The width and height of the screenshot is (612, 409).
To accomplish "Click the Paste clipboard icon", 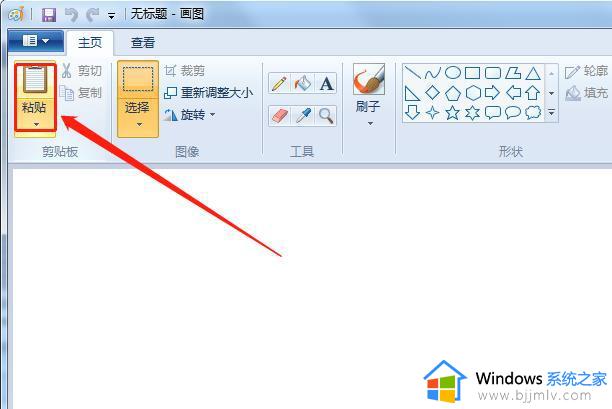I will pos(35,80).
